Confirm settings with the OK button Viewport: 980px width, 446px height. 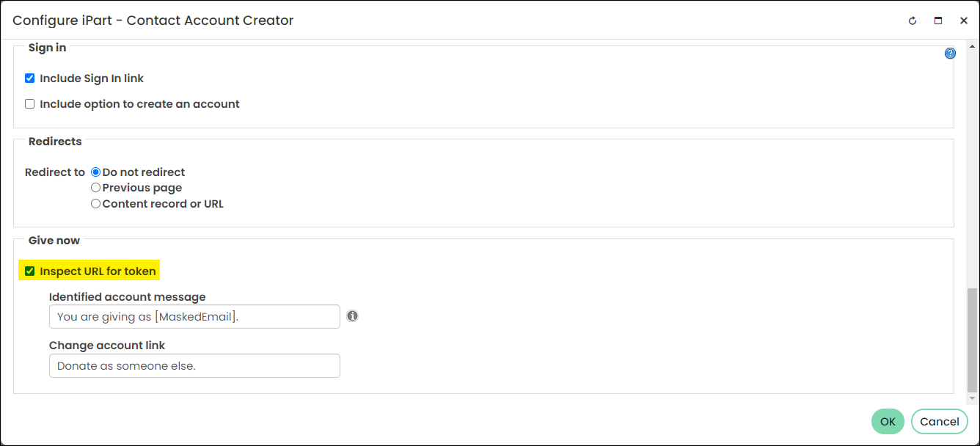[888, 422]
